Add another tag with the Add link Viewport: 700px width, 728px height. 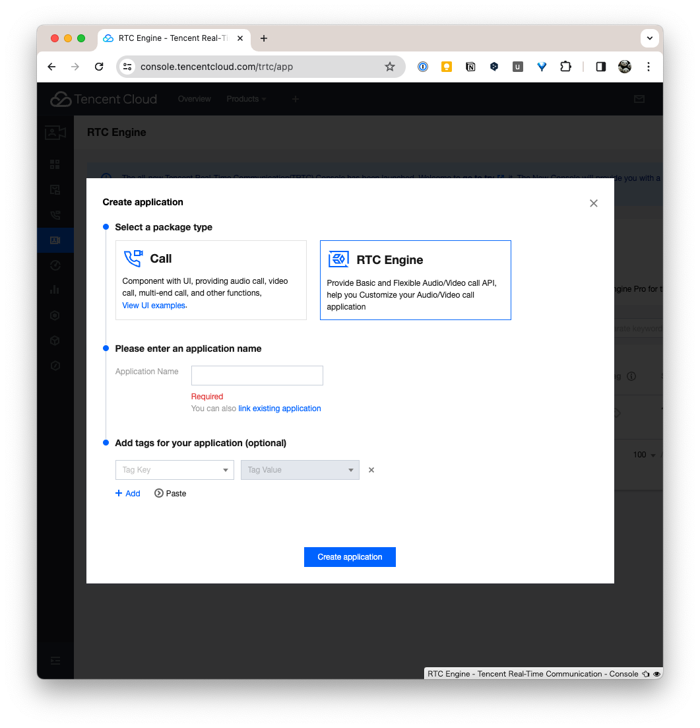coord(127,494)
